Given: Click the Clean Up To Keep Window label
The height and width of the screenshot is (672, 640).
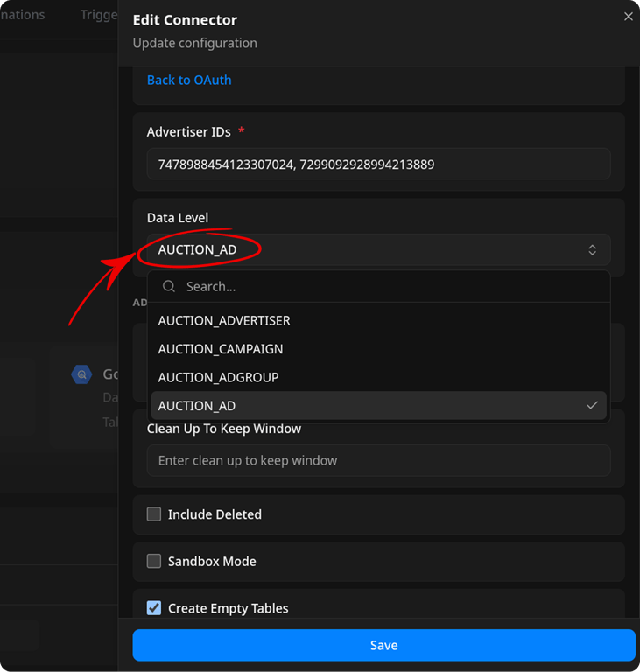Looking at the screenshot, I should 224,429.
